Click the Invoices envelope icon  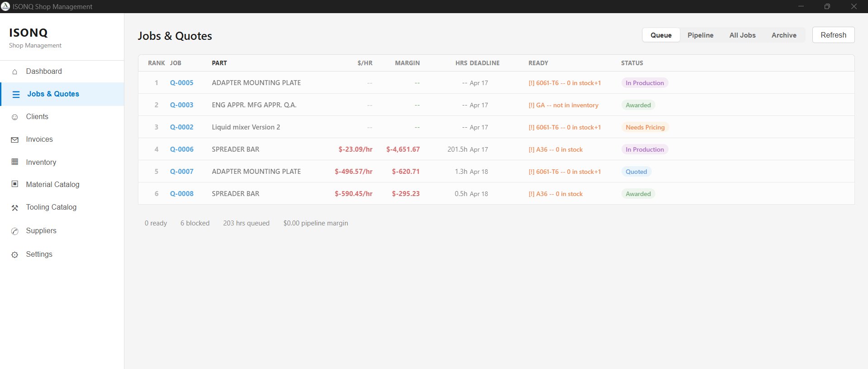[15, 140]
